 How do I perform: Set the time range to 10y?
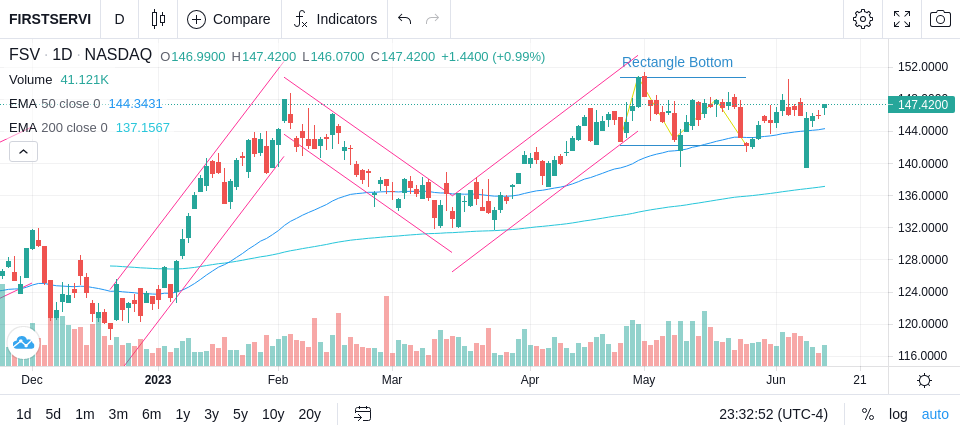click(x=273, y=414)
